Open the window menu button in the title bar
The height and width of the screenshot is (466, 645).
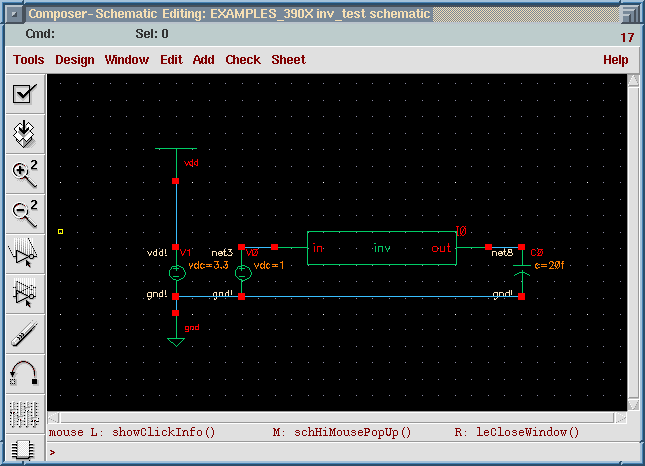14,14
